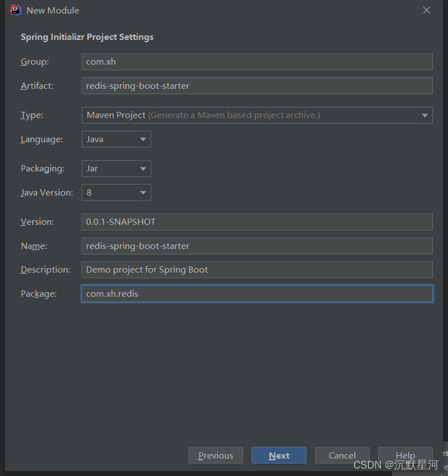Expand the Java Version dropdown showing 8
The image size is (448, 476).
(116, 192)
